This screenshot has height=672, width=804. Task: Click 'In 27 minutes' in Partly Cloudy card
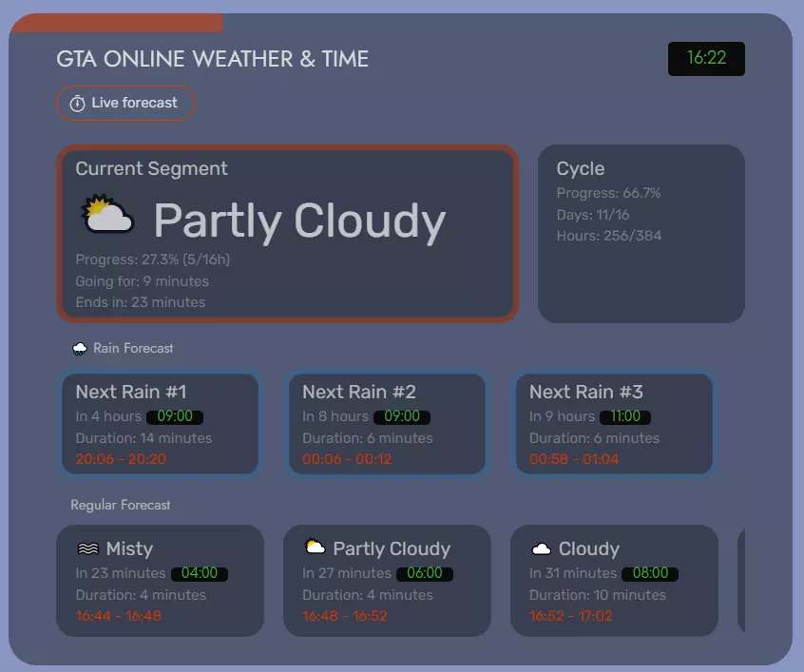[347, 573]
